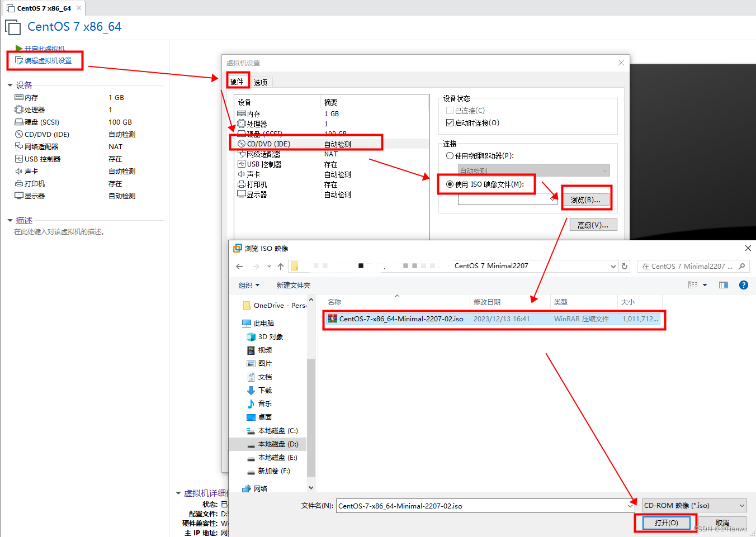Select 图片 folder in navigation tree
The width and height of the screenshot is (756, 537).
[x=259, y=364]
